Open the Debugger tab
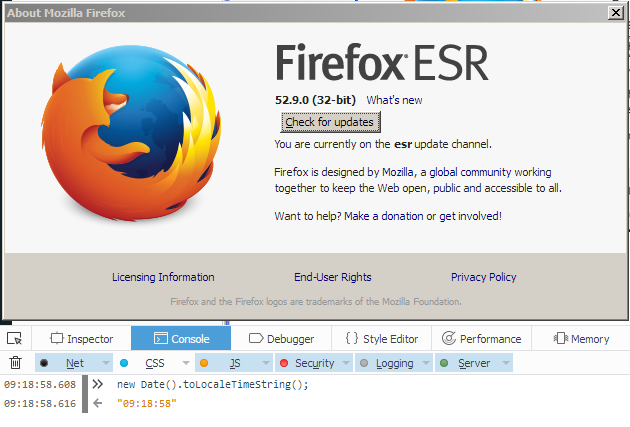 click(281, 339)
